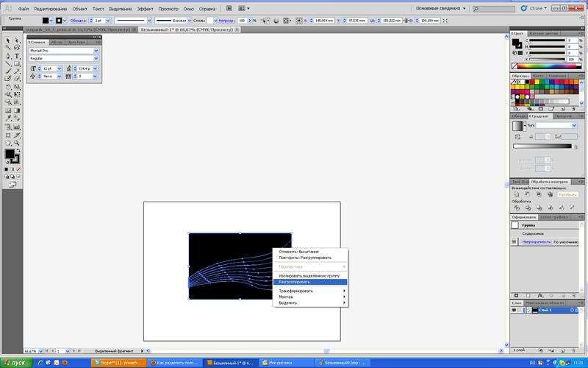Change screen mode button at toolbox bottom
Screen dimensions: 588x368
click(x=12, y=185)
